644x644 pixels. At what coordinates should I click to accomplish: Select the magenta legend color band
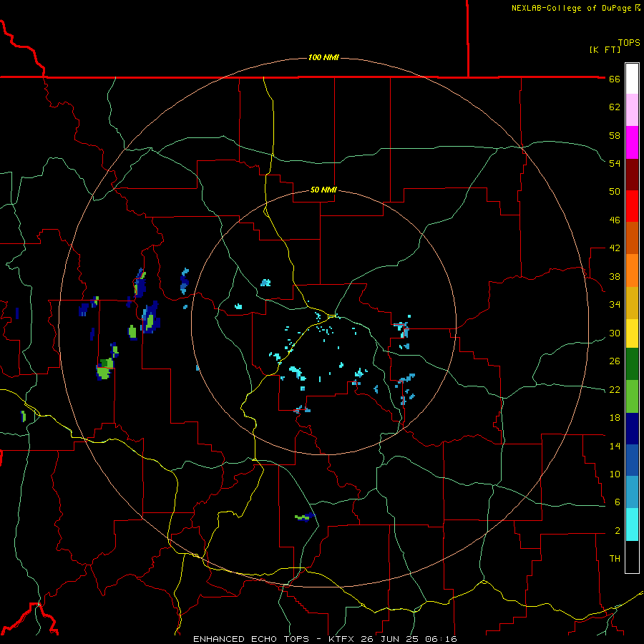coord(632,142)
